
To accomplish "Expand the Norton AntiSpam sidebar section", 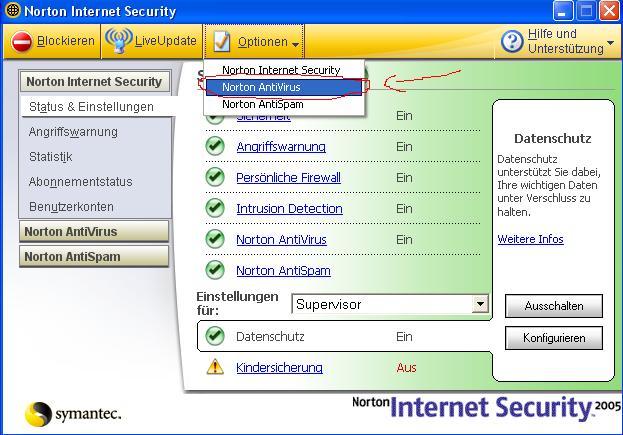I will coord(94,256).
